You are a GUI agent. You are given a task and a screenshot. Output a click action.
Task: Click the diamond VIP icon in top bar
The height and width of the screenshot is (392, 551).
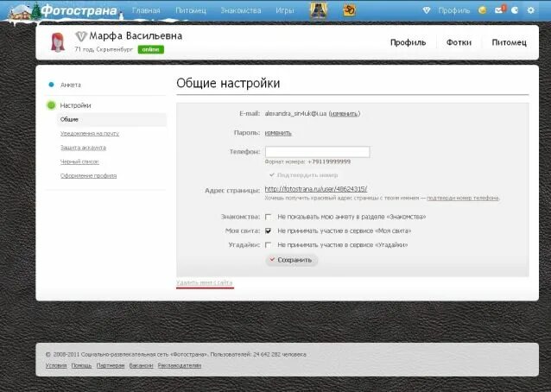tap(427, 10)
